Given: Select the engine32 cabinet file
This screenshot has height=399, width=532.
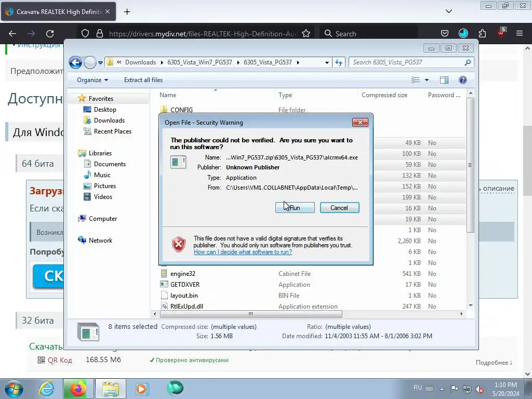Looking at the screenshot, I should [182, 274].
